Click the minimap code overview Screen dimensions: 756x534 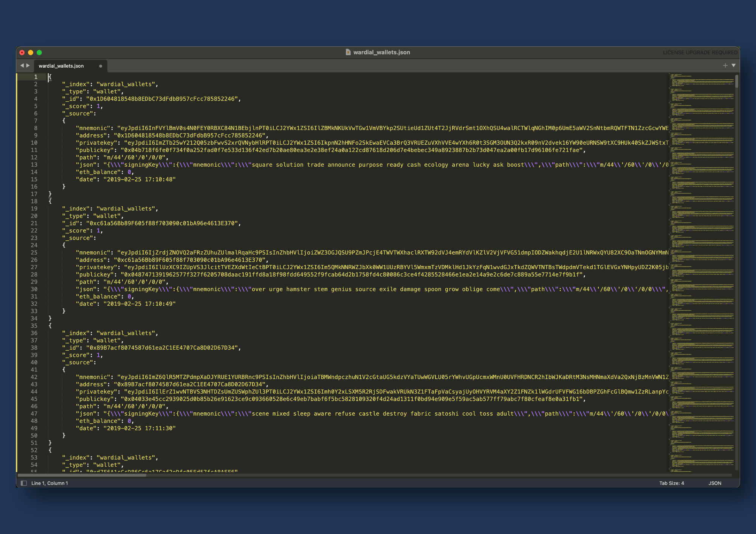coord(702,272)
